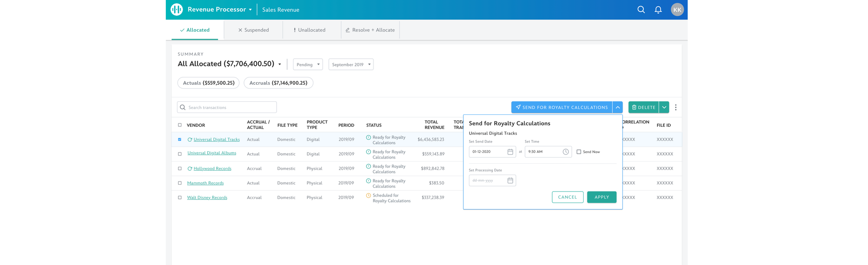Click the Scheduled for Royalty Calculations status text
This screenshot has width=868, height=265.
pyautogui.click(x=392, y=198)
